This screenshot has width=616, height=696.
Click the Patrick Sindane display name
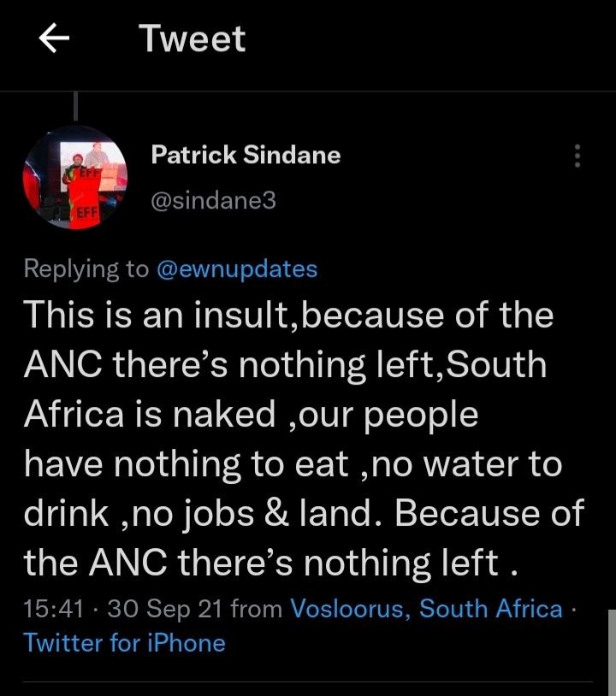coord(246,155)
